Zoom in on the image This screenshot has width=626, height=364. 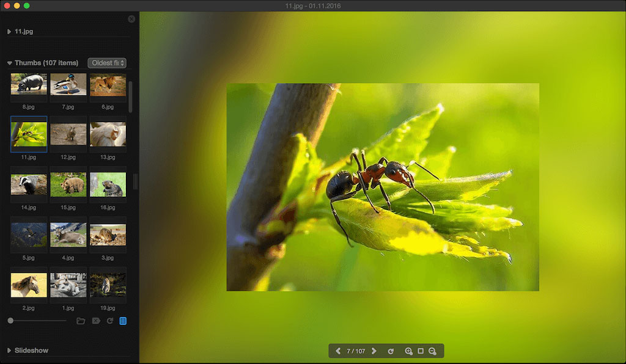[x=408, y=351]
